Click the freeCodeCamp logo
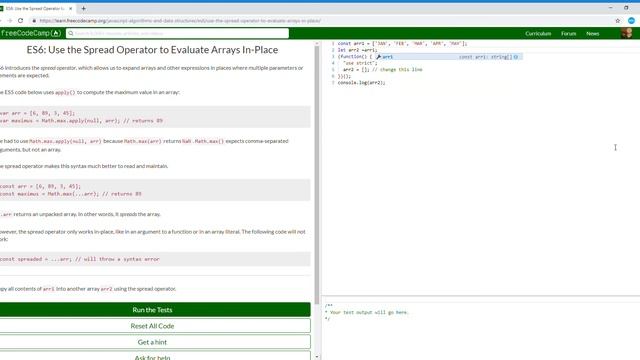Image resolution: width=640 pixels, height=360 pixels. (x=30, y=33)
